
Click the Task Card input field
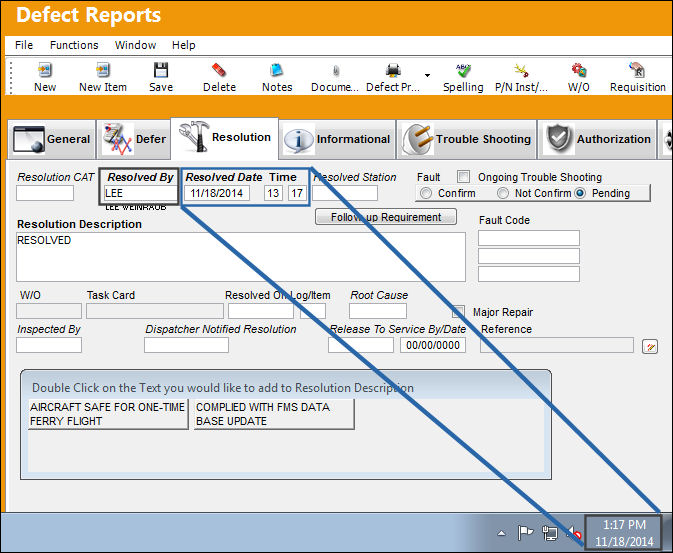[x=155, y=311]
